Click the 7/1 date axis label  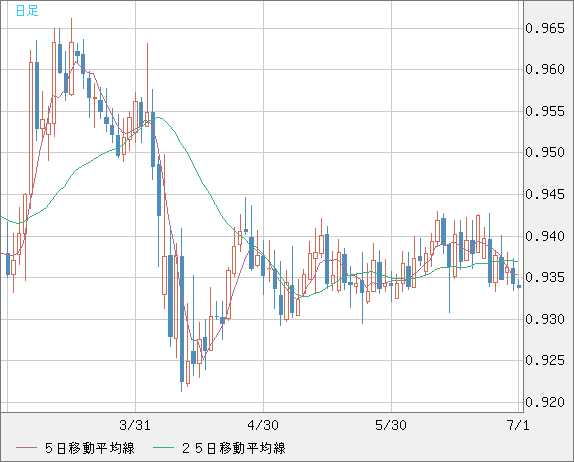pos(518,425)
